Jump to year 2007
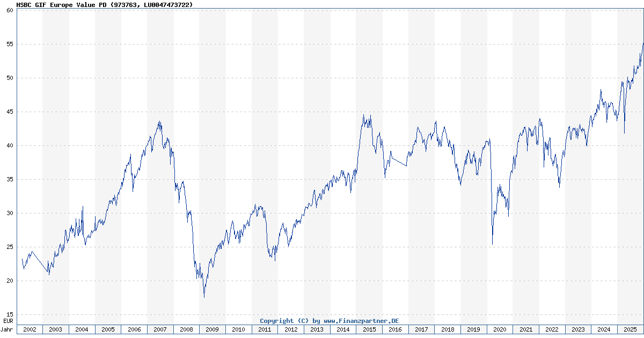Viewport: 644px width, 338px height. 160,330
